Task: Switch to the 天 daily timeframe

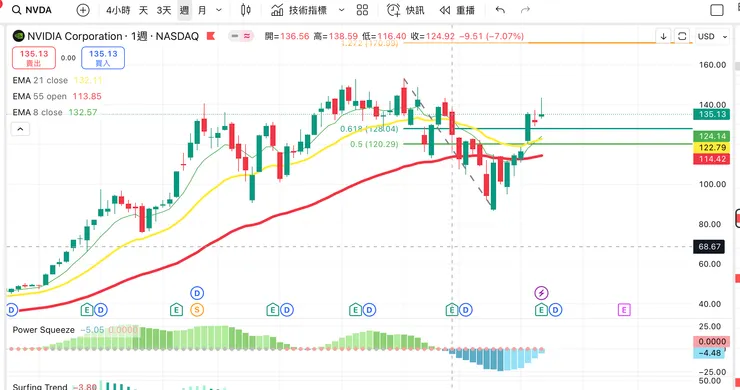Action: [x=143, y=10]
